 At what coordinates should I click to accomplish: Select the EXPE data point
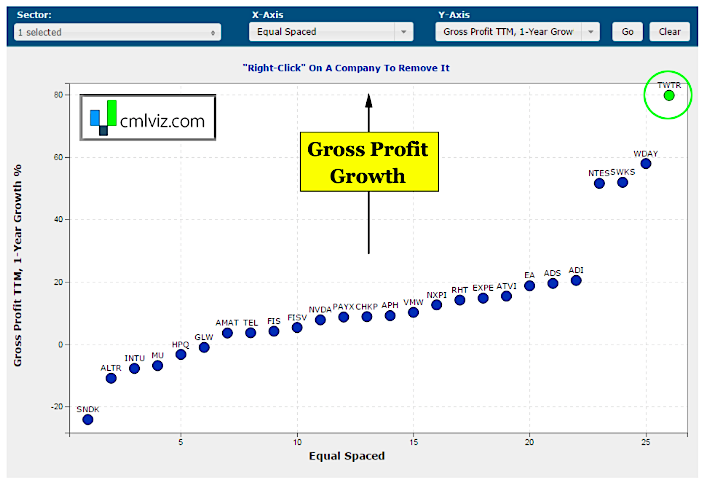[483, 298]
